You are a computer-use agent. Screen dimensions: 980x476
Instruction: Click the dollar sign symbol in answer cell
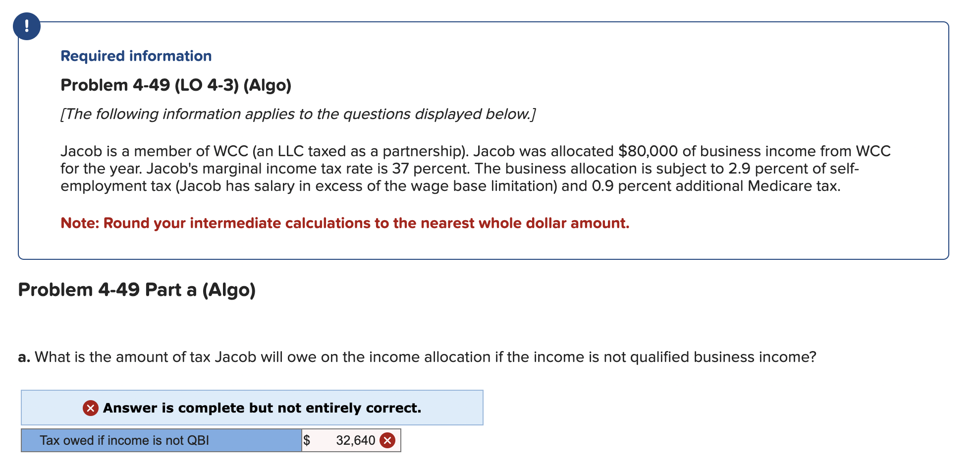307,440
